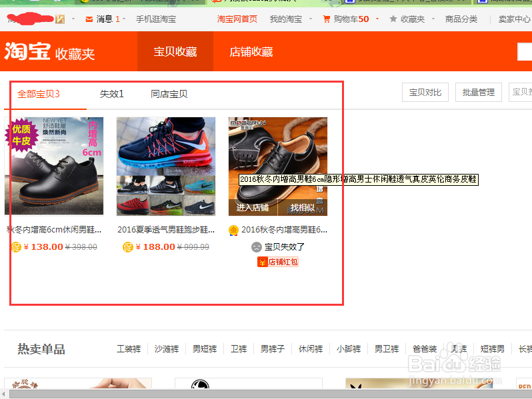Click 找相似 on expired item
Image resolution: width=532 pixels, height=399 pixels.
tap(303, 207)
